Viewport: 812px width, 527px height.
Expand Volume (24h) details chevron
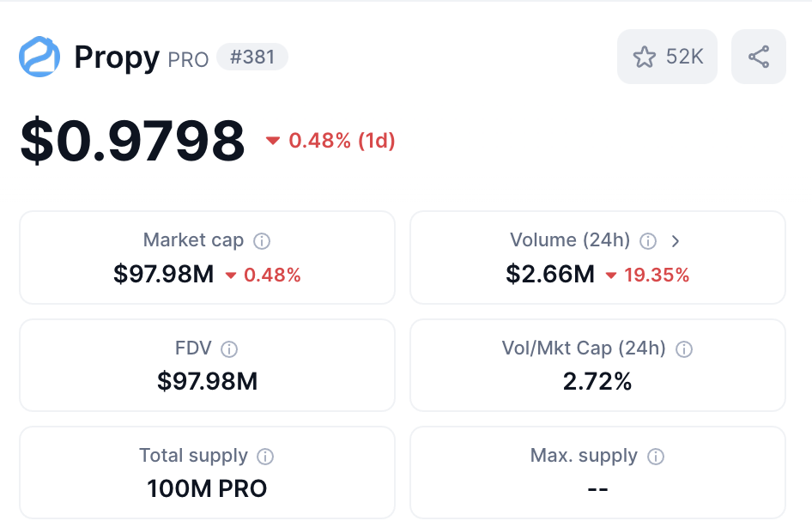tap(676, 241)
